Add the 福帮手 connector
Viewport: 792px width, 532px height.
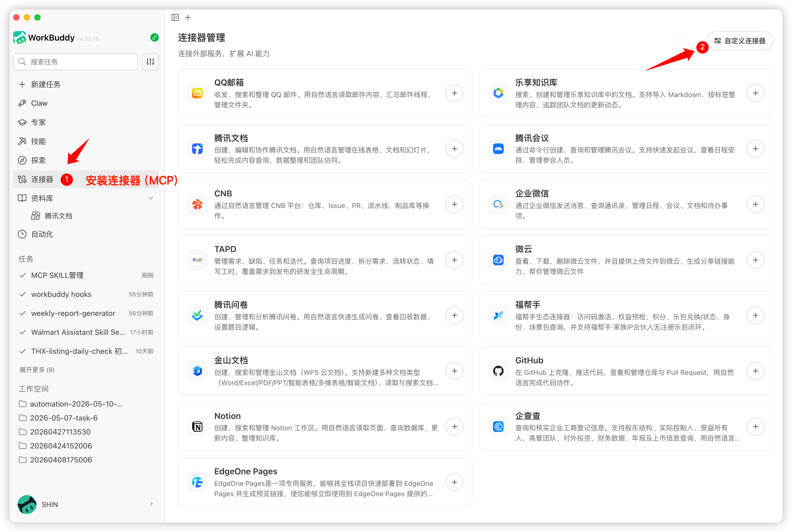pyautogui.click(x=755, y=316)
